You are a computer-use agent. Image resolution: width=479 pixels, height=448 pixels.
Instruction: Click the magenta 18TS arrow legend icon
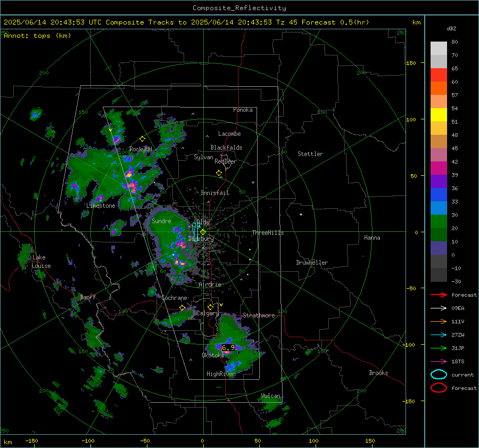pos(439,362)
